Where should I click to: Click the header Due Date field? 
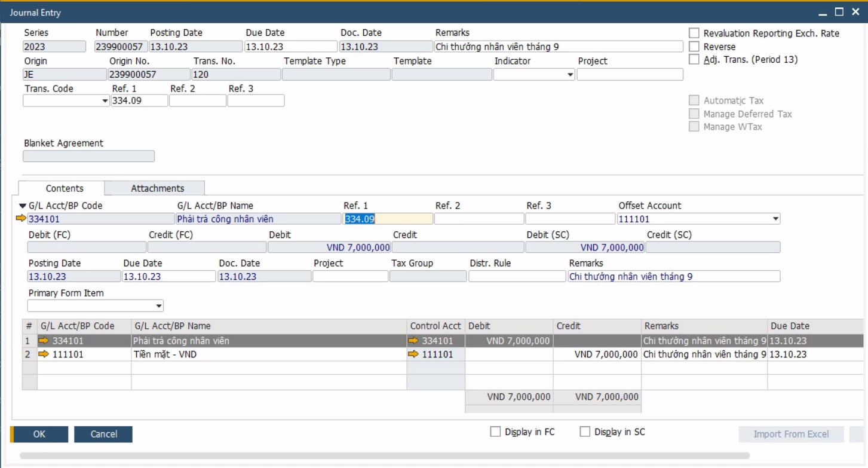(x=291, y=47)
